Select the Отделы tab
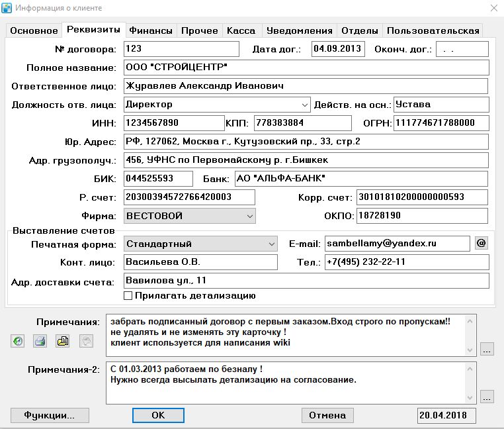The width and height of the screenshot is (504, 429). pos(359,30)
